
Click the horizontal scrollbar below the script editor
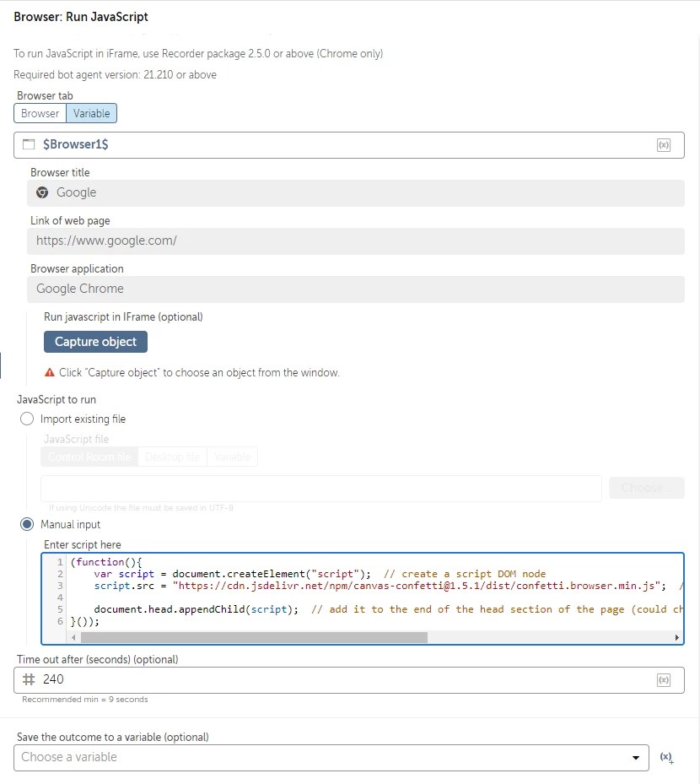pos(253,637)
